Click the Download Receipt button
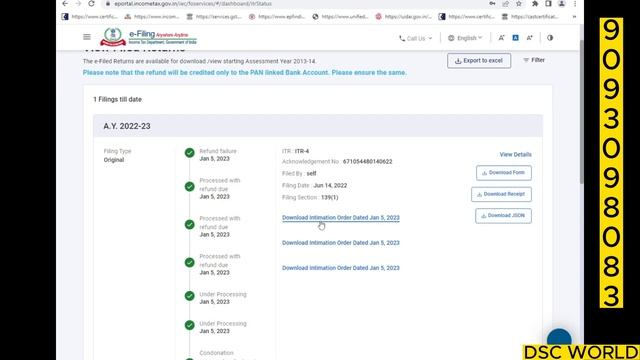Screen dimensions: 640x360 pos(501,194)
